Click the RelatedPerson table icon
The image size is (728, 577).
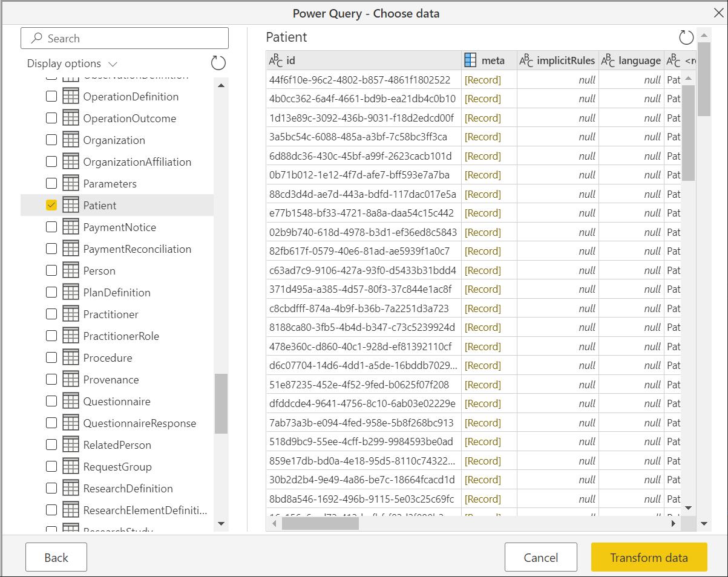pyautogui.click(x=71, y=445)
